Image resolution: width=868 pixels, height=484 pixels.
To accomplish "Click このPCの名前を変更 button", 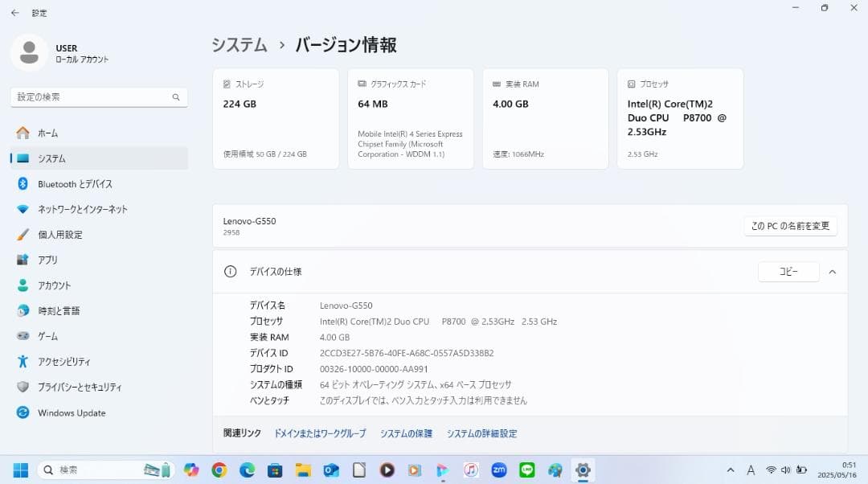I will tap(790, 226).
